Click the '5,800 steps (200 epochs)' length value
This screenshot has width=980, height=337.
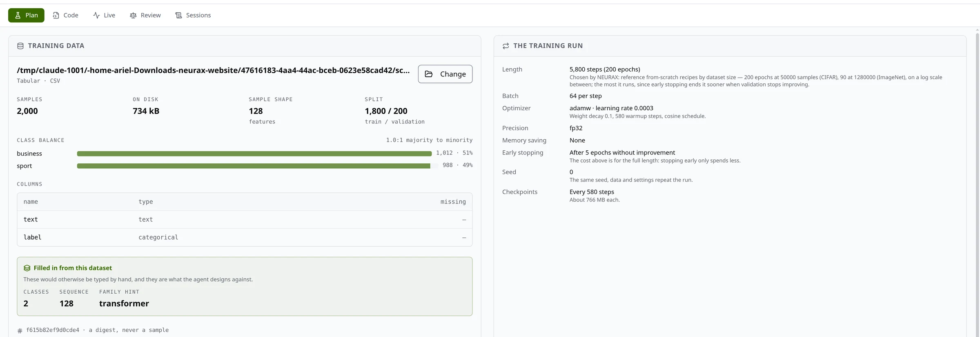[605, 69]
